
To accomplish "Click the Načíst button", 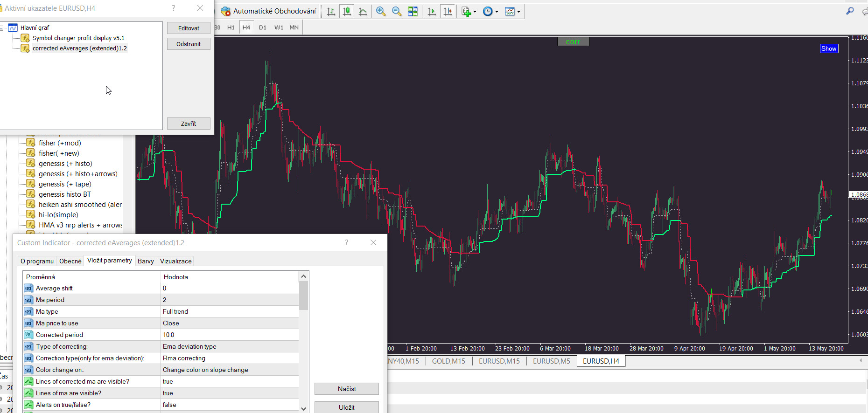I will (x=347, y=389).
